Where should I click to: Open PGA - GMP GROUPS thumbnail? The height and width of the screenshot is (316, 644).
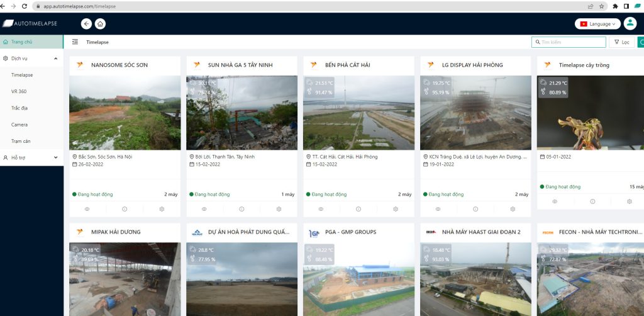coord(358,279)
